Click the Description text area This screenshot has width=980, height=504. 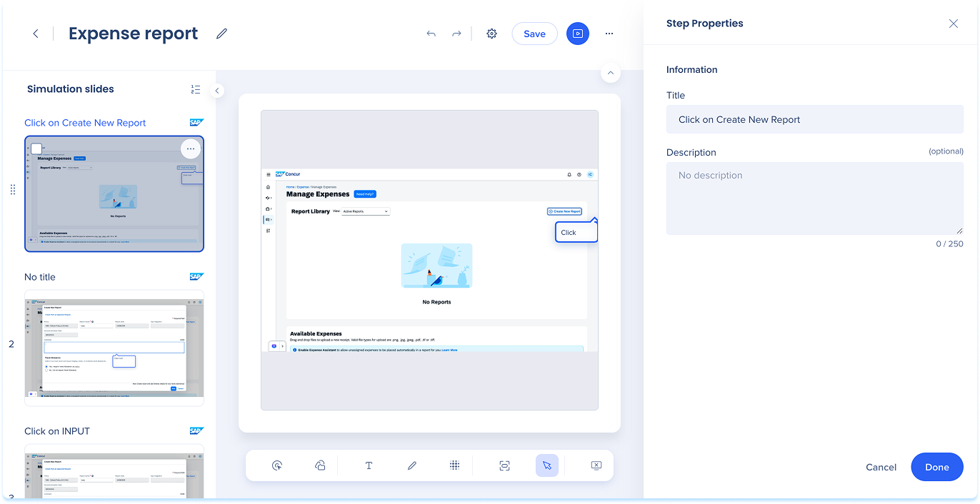pos(814,198)
